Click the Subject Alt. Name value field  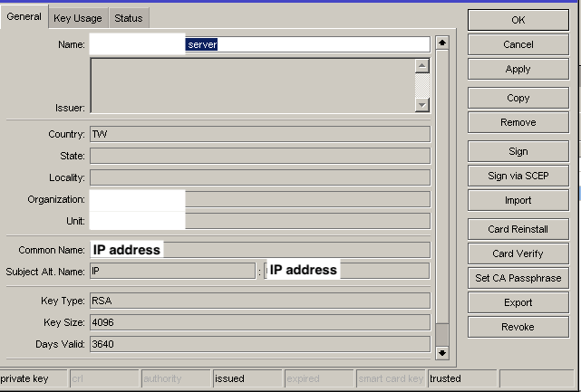pyautogui.click(x=347, y=271)
